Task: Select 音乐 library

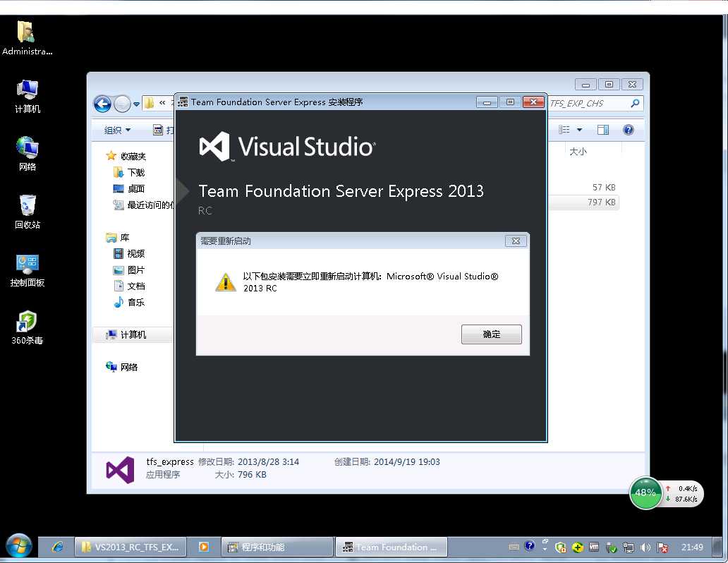Action: point(130,303)
